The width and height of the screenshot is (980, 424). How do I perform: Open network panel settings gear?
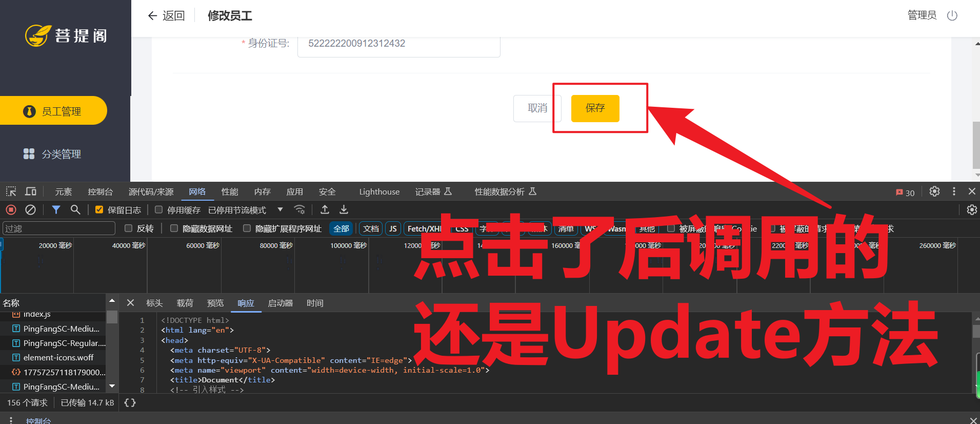(x=972, y=210)
